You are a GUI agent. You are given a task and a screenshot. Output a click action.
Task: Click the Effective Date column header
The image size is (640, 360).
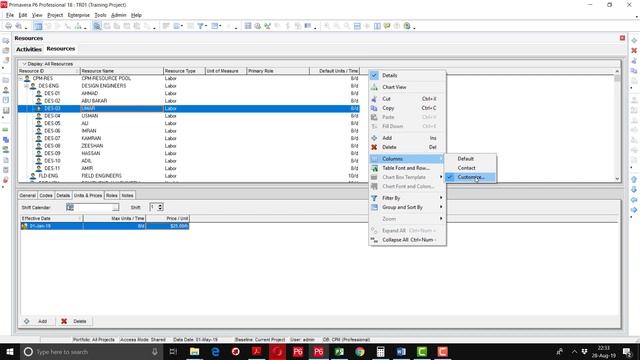pos(52,219)
